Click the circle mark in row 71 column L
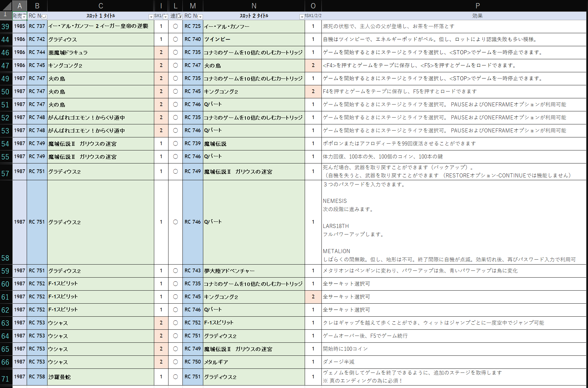Image resolution: width=588 pixels, height=388 pixels. tap(175, 377)
